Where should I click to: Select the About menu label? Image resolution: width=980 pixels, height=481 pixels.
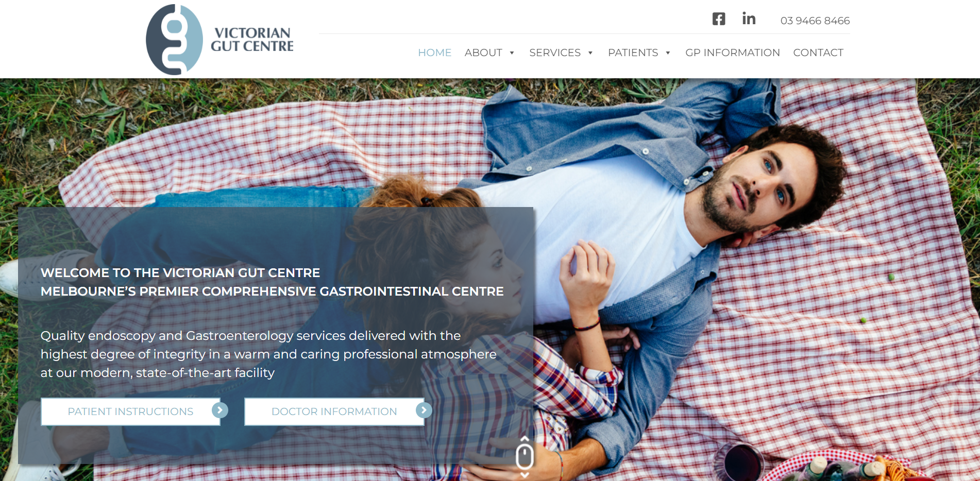click(483, 53)
